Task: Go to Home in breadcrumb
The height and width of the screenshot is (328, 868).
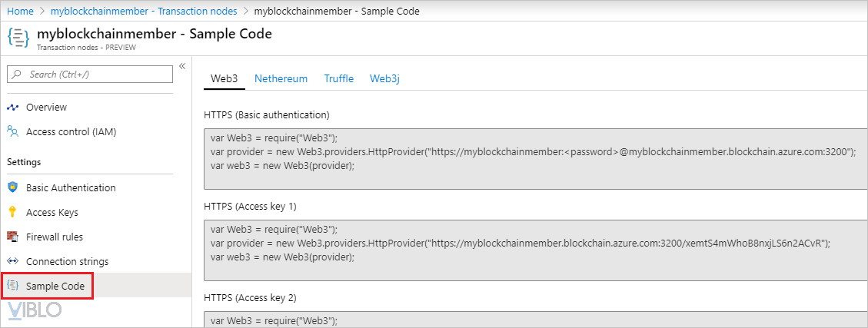Action: coord(20,11)
